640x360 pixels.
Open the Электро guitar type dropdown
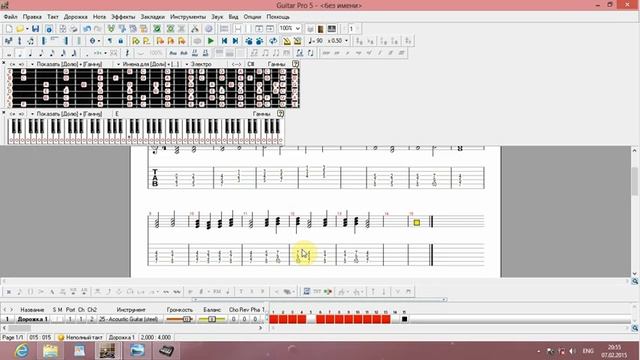[198, 64]
